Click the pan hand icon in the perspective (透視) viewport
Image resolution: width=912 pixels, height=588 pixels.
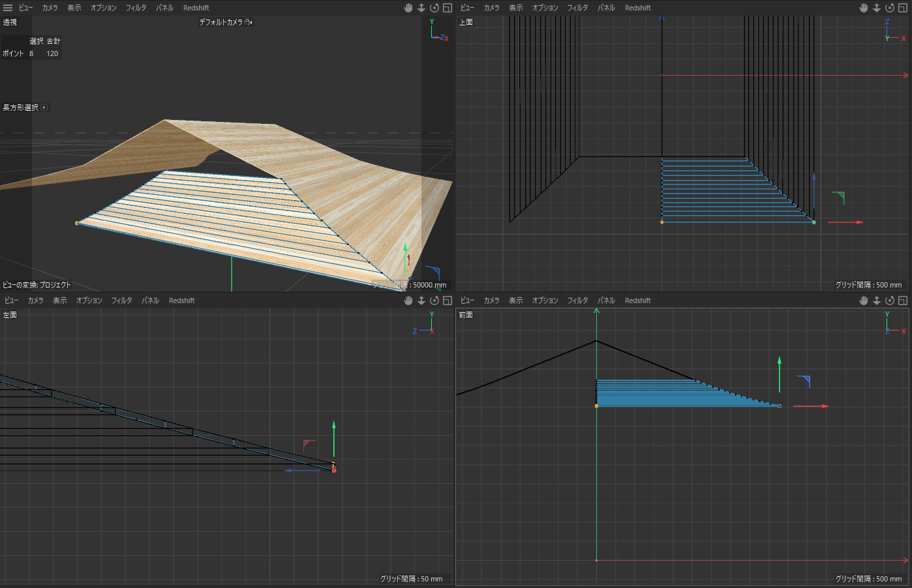(408, 8)
